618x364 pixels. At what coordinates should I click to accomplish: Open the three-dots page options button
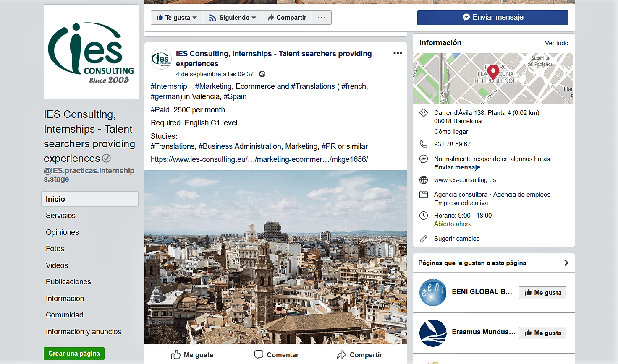[322, 18]
